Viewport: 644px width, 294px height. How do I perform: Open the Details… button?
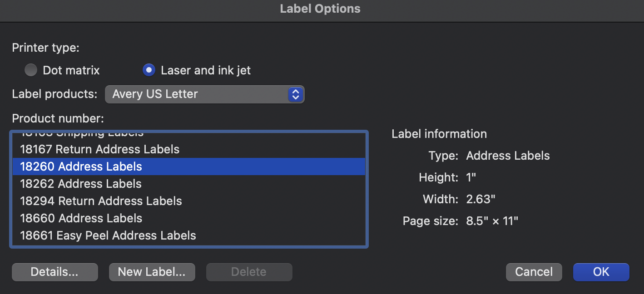(x=54, y=272)
